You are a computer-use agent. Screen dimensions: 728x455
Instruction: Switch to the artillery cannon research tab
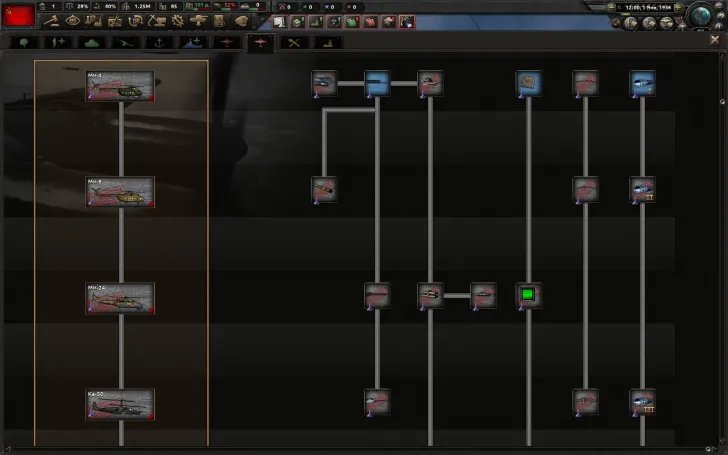[x=125, y=43]
